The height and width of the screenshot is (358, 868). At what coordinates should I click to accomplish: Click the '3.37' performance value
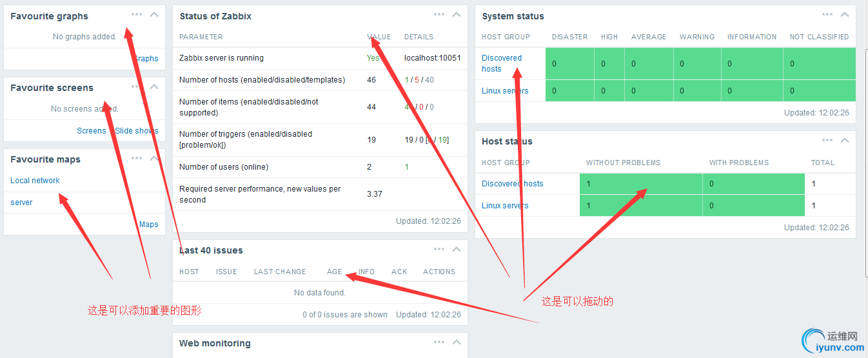(x=375, y=194)
